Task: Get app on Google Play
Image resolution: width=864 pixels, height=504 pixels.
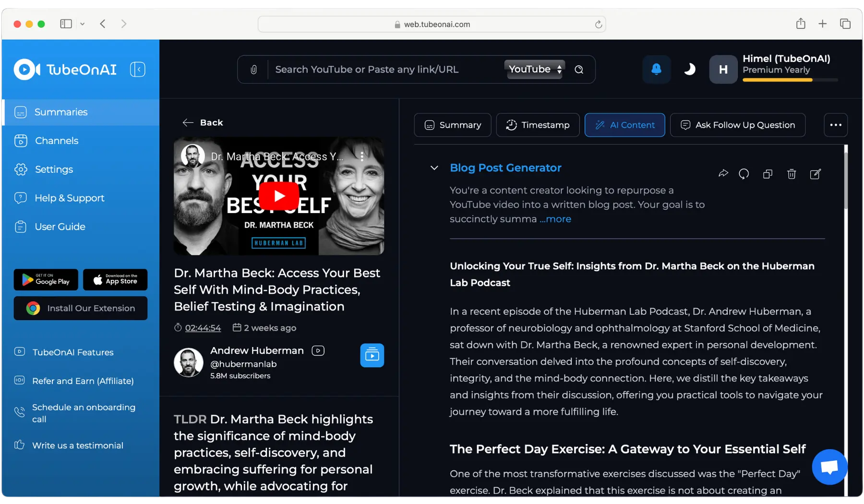Action: [x=46, y=279]
